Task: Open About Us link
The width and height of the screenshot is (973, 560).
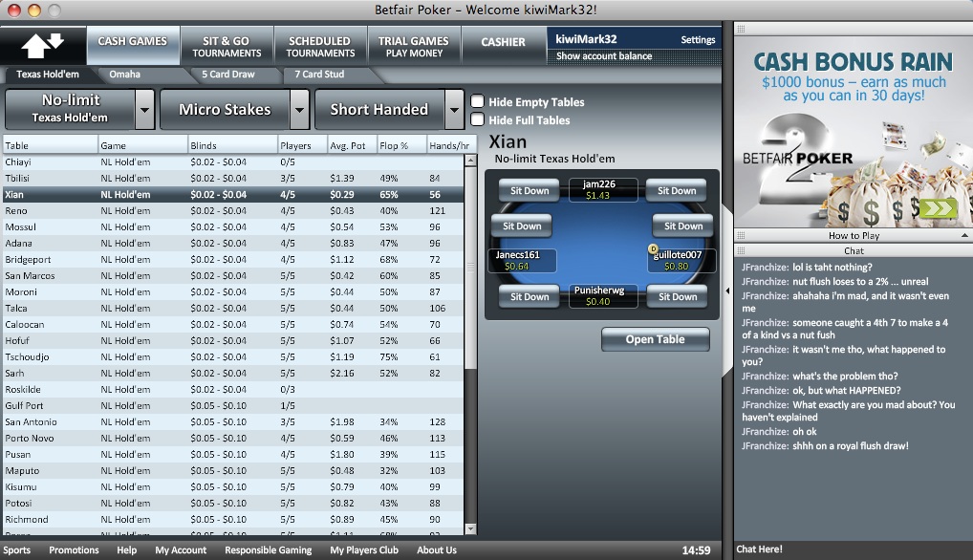Action: [437, 550]
